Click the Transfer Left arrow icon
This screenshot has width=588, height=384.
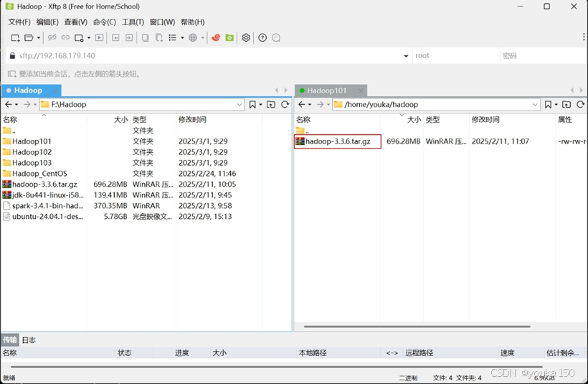(116, 37)
